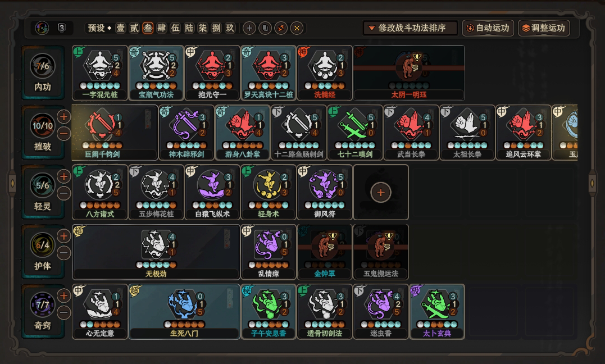Viewport: 605px width, 364px height.
Task: Increase 摧破 slots with plus button
Action: point(64,117)
